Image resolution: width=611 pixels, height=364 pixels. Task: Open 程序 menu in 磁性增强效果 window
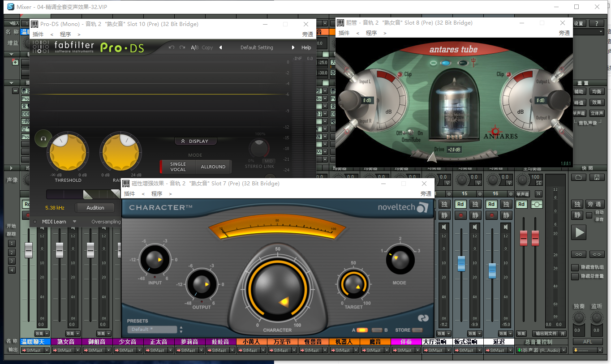click(x=157, y=193)
